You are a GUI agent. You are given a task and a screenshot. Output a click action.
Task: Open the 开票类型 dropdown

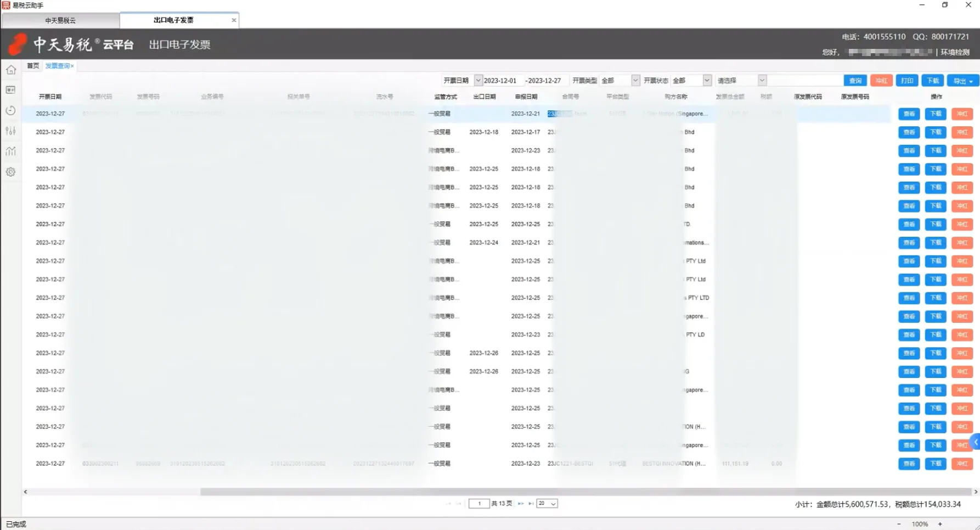coord(635,81)
